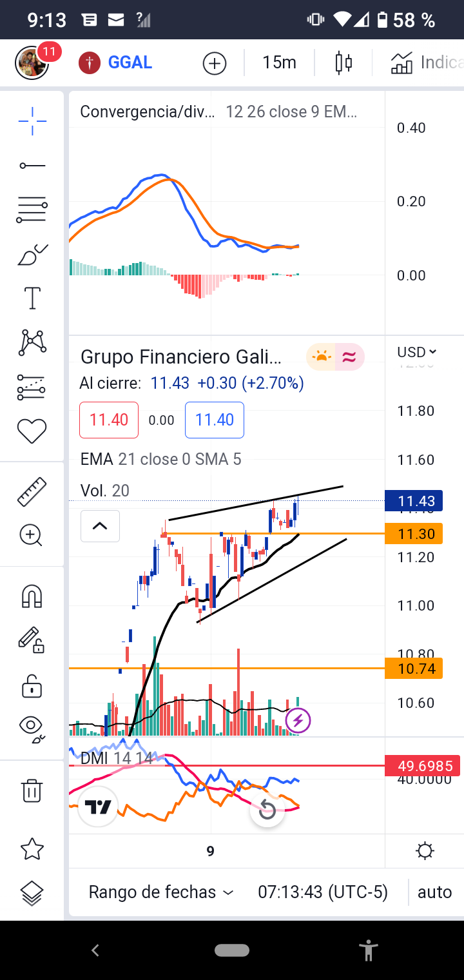
Task: Click the purple lightning flash icon
Action: tap(298, 720)
